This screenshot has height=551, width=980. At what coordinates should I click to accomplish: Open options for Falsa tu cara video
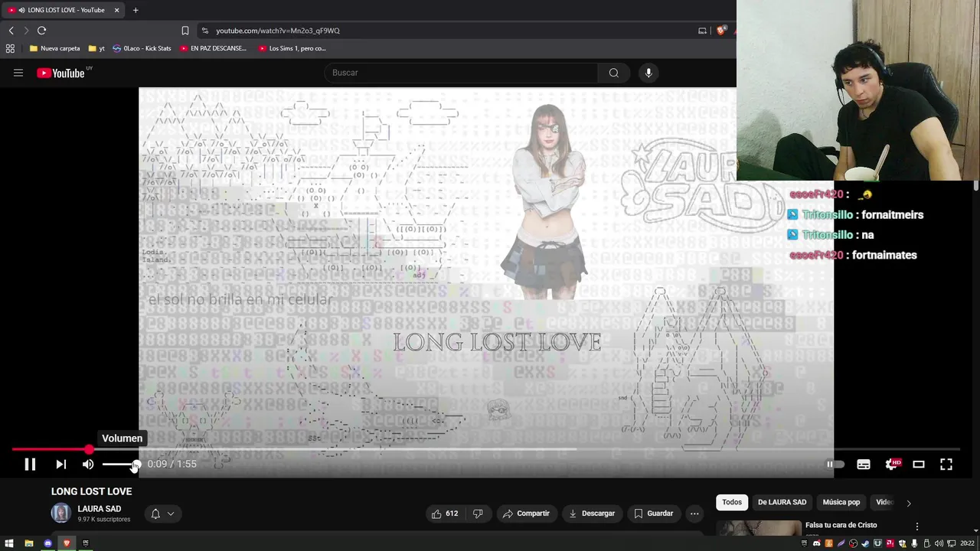point(916,527)
